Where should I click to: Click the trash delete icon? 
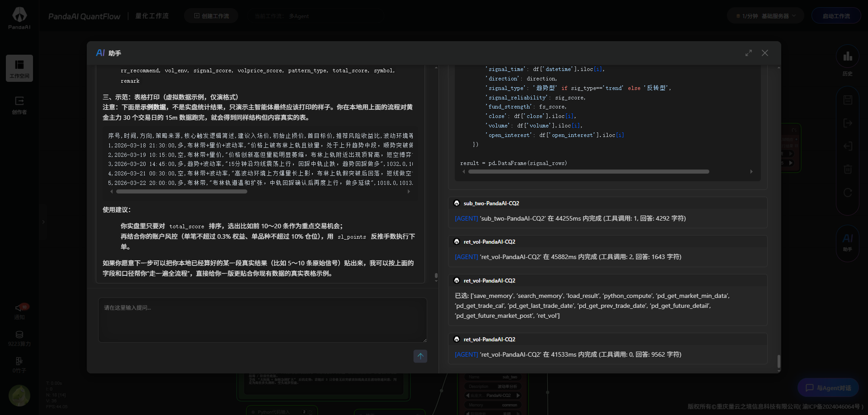848,170
